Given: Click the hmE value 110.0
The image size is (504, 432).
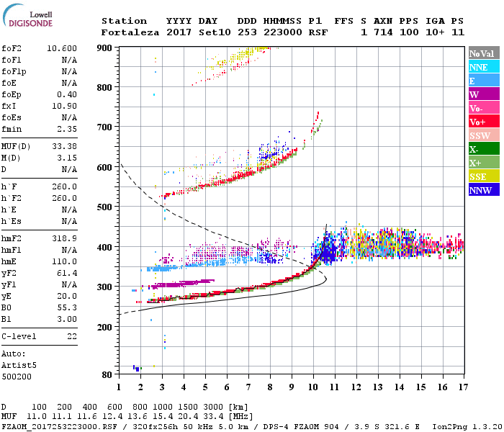Looking at the screenshot, I should [64, 261].
